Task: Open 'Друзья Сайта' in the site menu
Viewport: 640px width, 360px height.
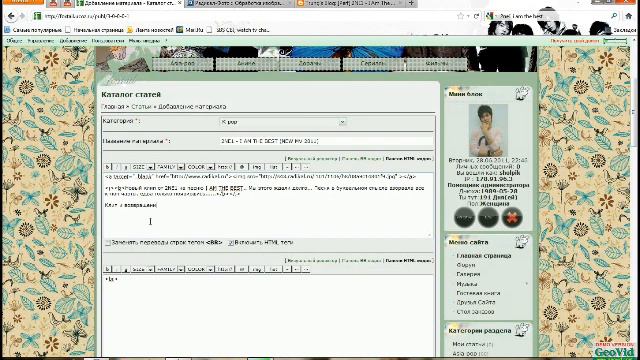Action: (x=476, y=302)
